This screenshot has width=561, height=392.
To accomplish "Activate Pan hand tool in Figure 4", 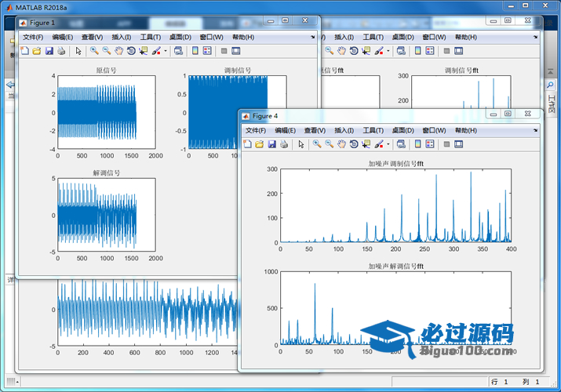I will click(341, 144).
